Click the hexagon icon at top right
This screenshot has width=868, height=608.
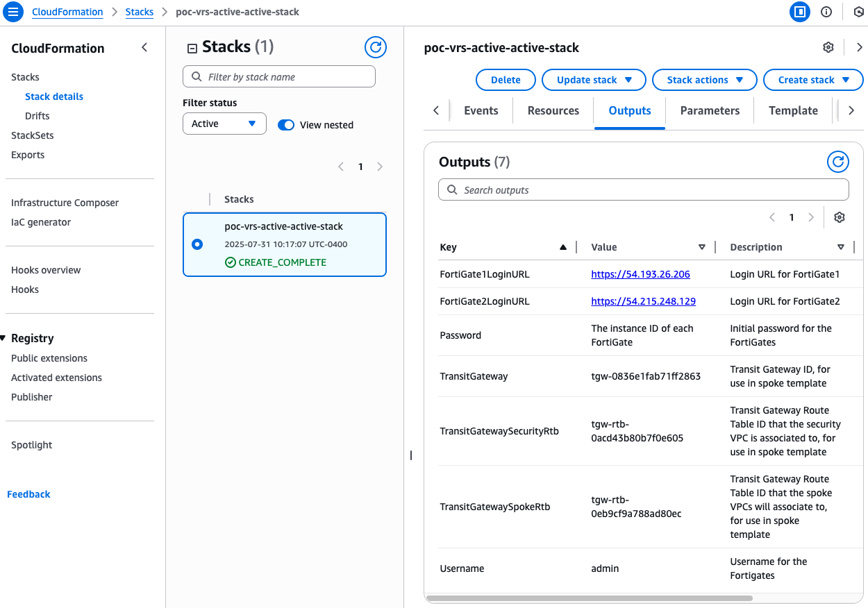click(859, 12)
